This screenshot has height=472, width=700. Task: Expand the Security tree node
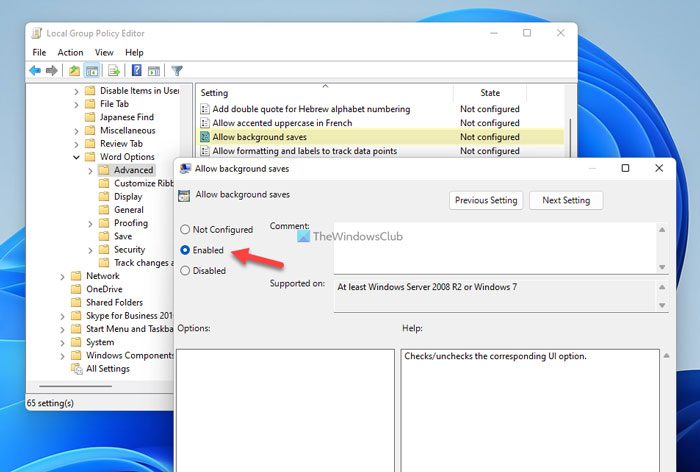(x=90, y=250)
